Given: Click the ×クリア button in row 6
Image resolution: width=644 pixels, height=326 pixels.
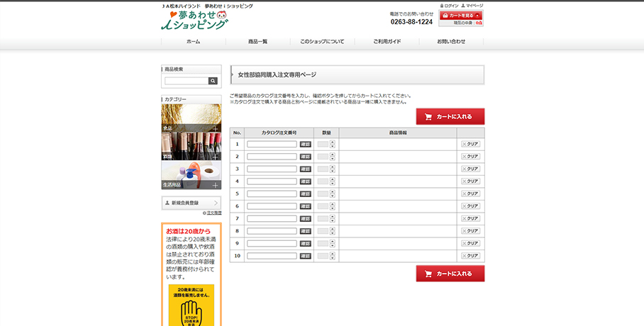Looking at the screenshot, I should [470, 206].
